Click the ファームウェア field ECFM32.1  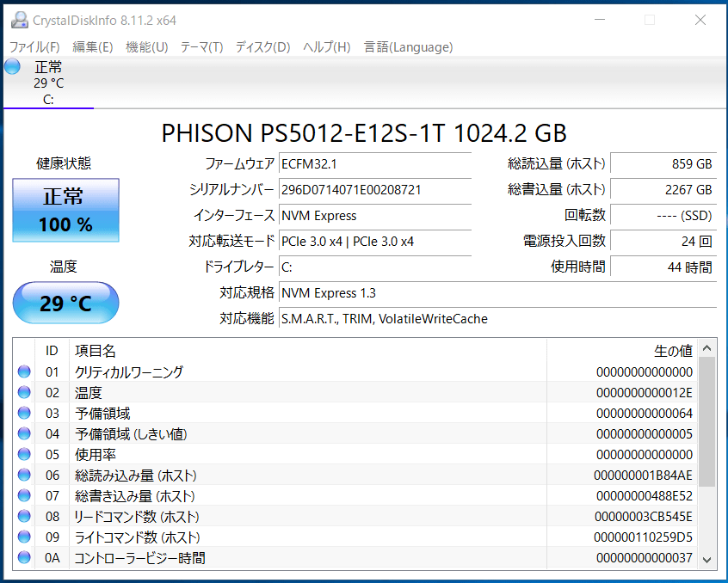pyautogui.click(x=375, y=163)
